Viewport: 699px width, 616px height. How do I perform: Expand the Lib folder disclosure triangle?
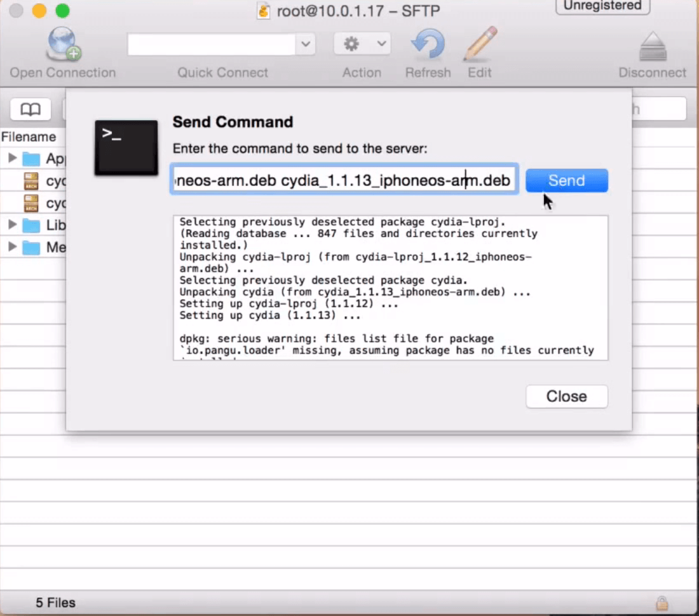[x=12, y=225]
